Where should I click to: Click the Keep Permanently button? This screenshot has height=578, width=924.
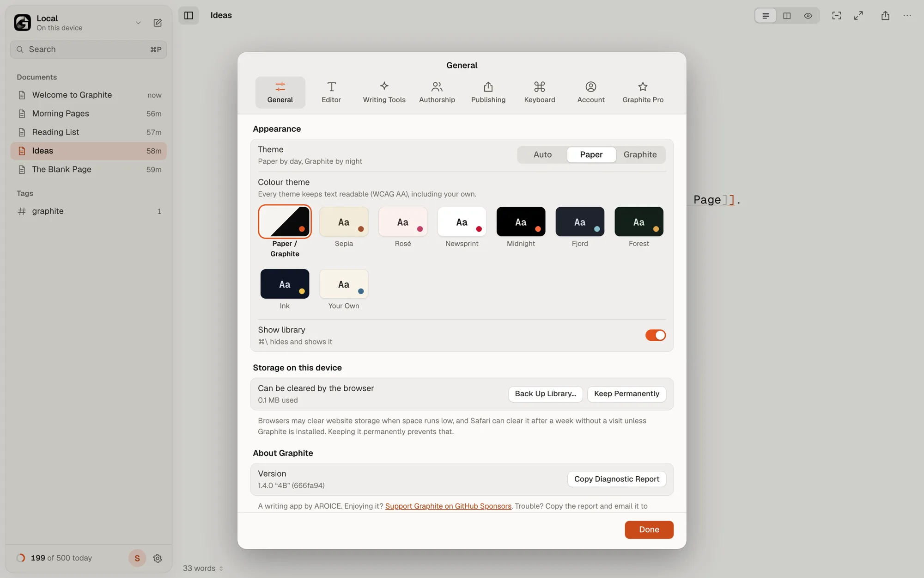pos(626,394)
